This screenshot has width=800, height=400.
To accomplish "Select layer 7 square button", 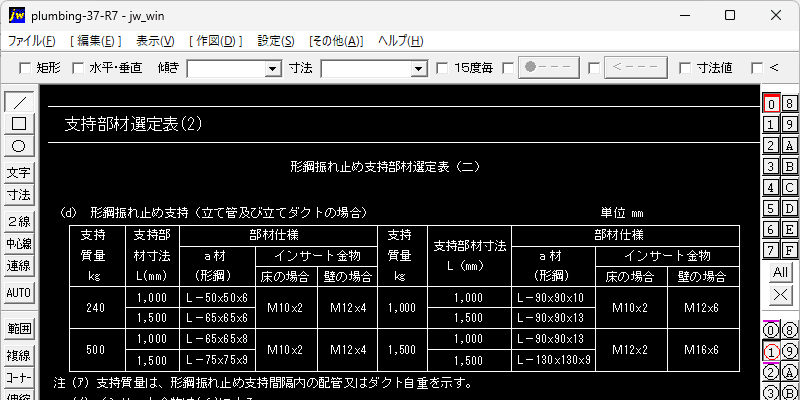I will pyautogui.click(x=771, y=250).
